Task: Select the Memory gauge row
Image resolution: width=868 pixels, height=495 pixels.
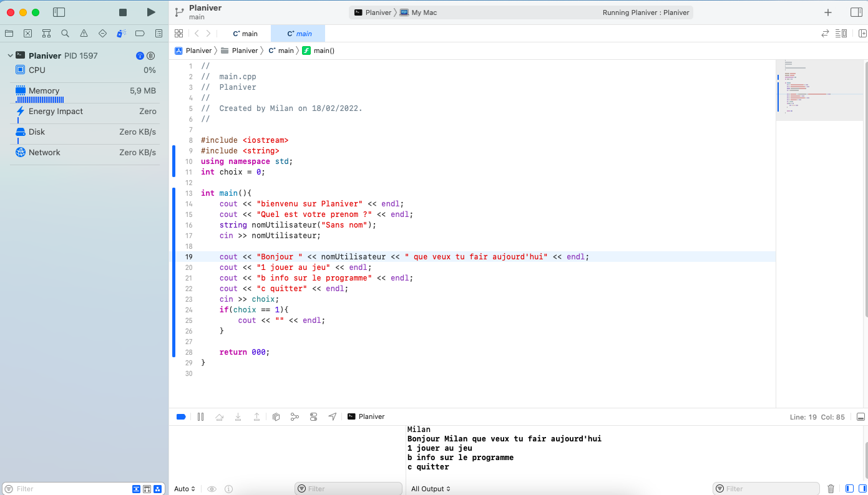Action: (x=85, y=94)
